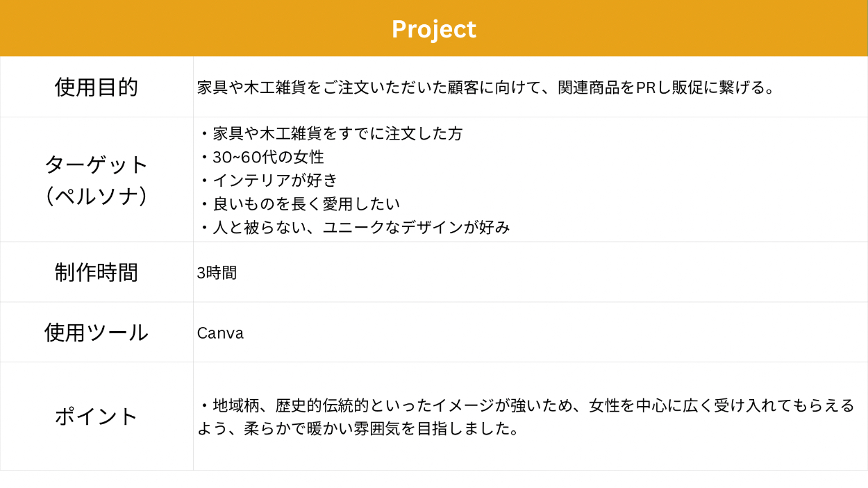Click the Project header title
Viewport: 868px width, 488px height.
point(433,29)
